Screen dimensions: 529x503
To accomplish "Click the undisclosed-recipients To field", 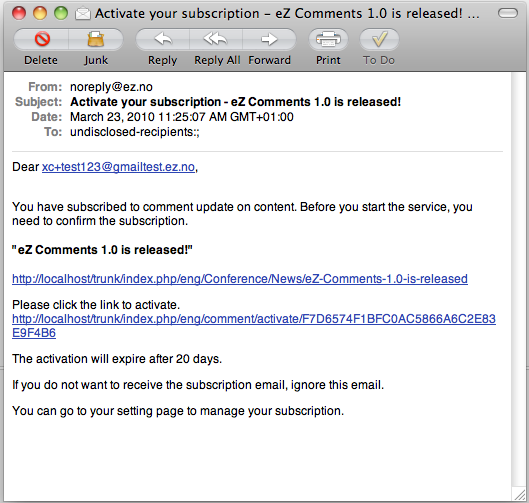I will pyautogui.click(x=135, y=132).
